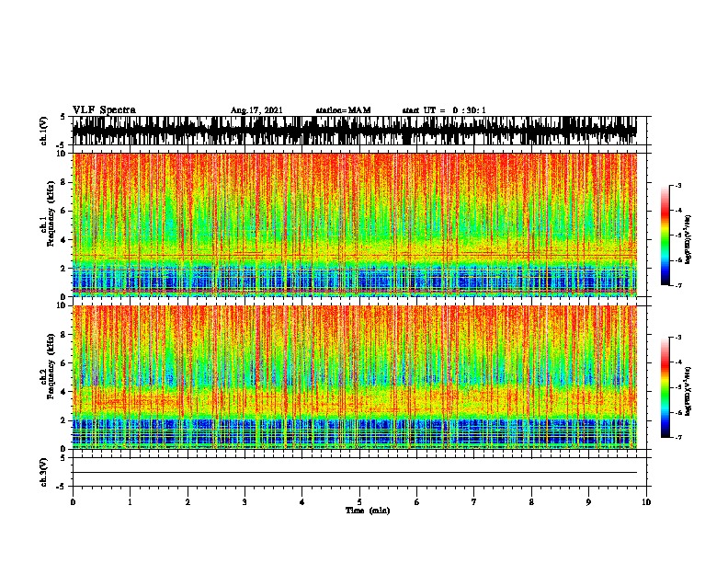Click the ch.1 waveform strip
The height and width of the screenshot is (563, 728).
(354, 131)
